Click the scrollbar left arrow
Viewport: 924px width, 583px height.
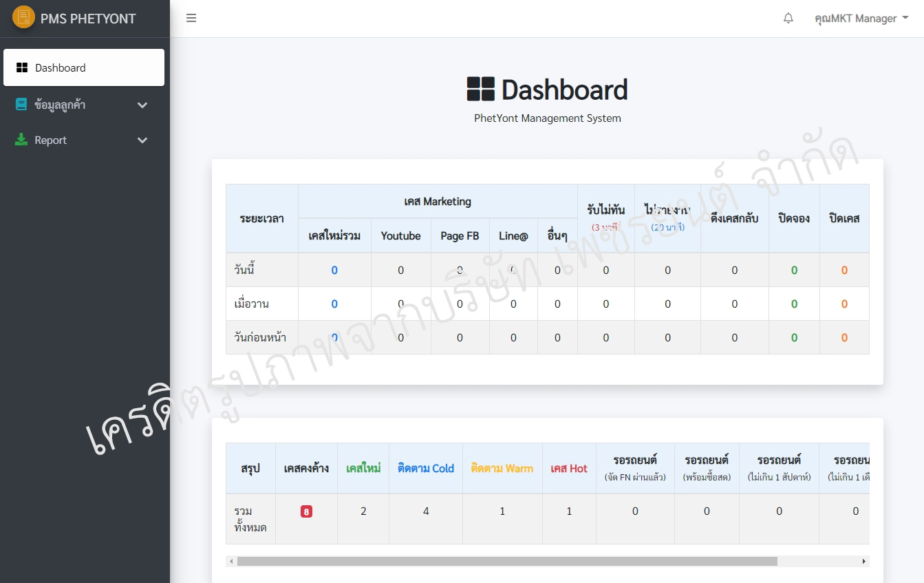tap(231, 562)
